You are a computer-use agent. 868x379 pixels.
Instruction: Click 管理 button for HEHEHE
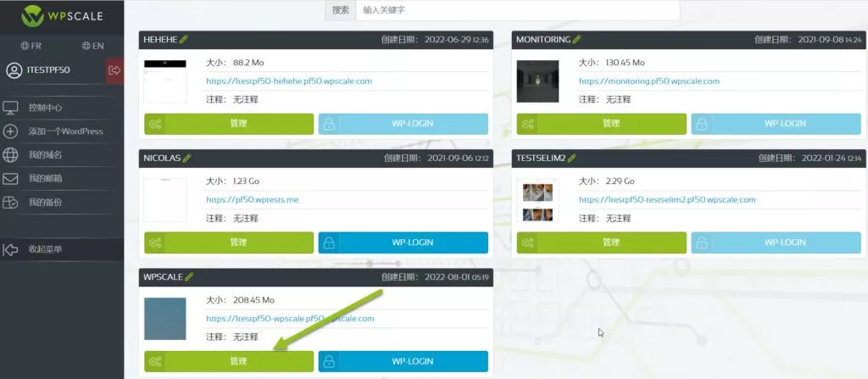click(229, 124)
